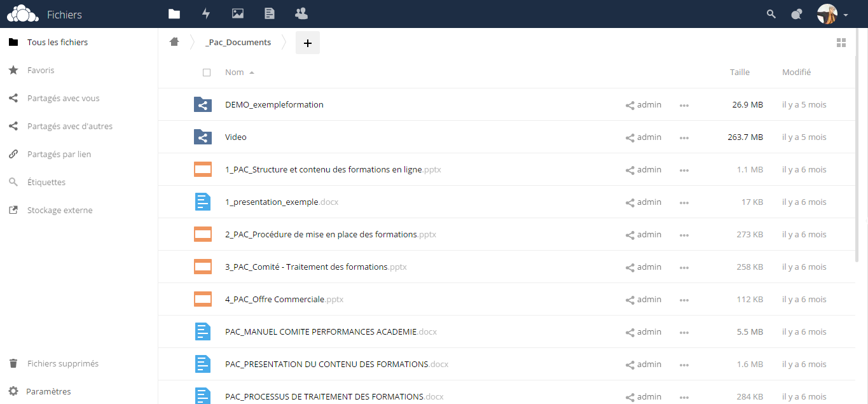Click the breadcrumb home icon
This screenshot has height=404, width=868.
[x=174, y=41]
